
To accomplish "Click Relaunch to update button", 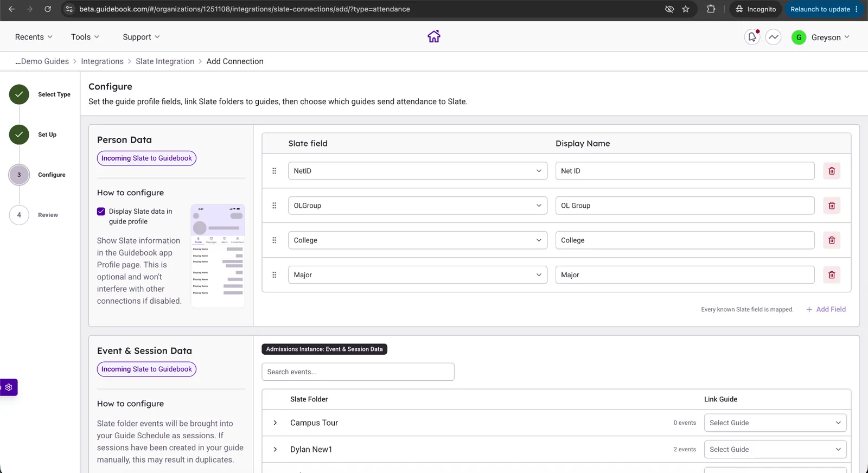I will click(x=824, y=9).
